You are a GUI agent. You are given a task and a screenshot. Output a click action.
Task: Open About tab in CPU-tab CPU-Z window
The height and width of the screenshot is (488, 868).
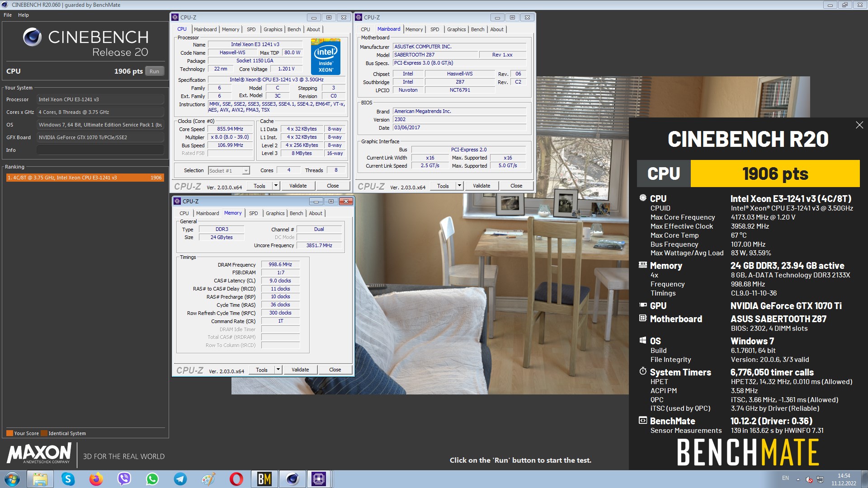point(313,29)
